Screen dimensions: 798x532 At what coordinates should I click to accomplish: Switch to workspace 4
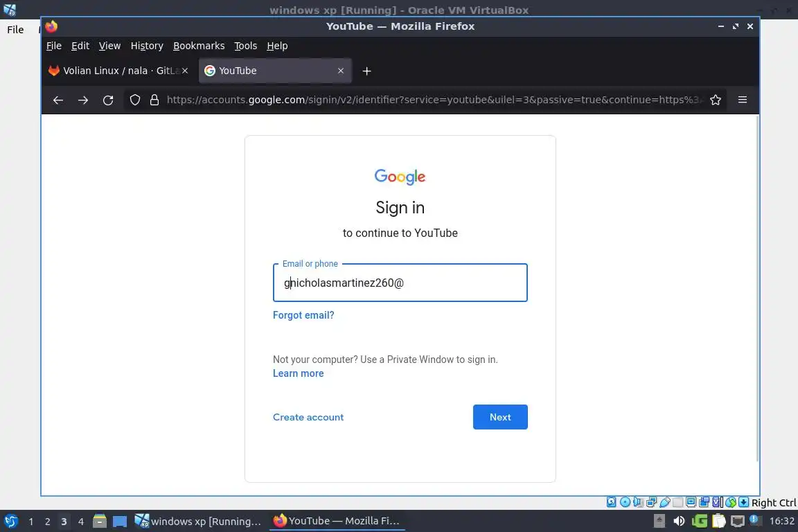coord(80,522)
